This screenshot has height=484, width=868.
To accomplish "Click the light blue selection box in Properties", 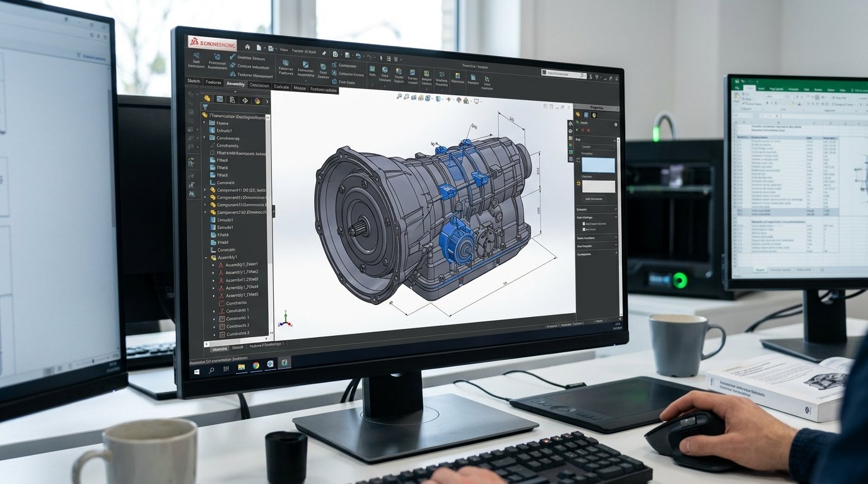I will (x=599, y=165).
